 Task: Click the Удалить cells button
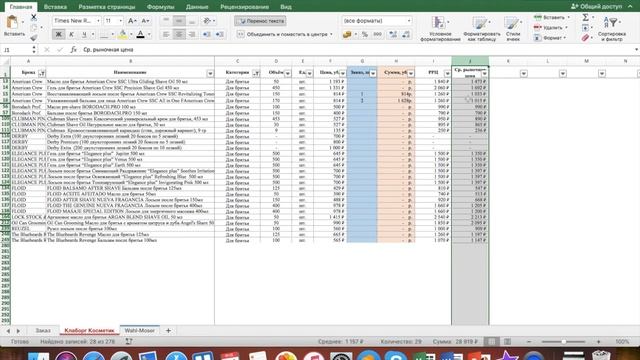(551, 28)
